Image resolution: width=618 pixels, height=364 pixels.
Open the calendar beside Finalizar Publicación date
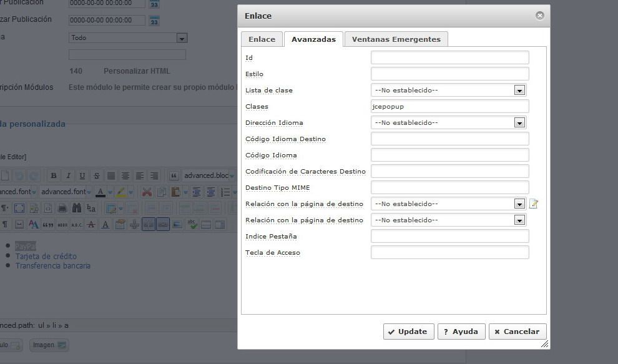(154, 21)
